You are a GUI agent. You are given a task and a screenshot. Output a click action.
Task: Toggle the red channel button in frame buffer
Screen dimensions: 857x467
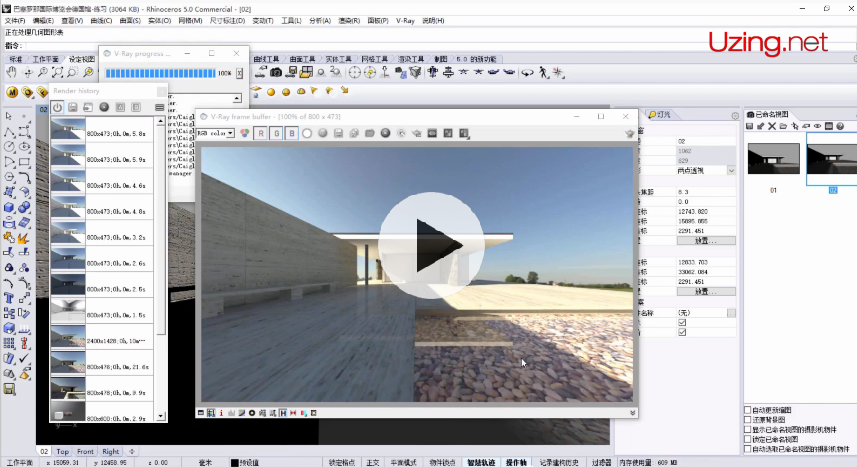click(x=261, y=133)
